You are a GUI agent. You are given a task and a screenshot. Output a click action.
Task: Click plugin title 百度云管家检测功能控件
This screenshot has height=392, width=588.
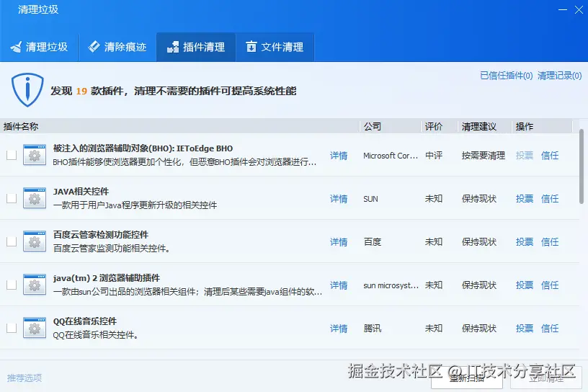[x=101, y=234]
